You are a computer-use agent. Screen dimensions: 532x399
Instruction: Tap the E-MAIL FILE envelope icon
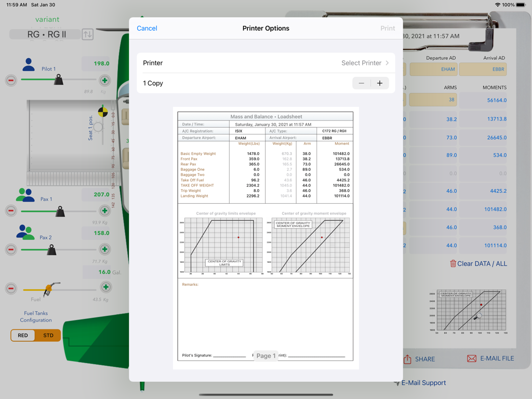471,358
